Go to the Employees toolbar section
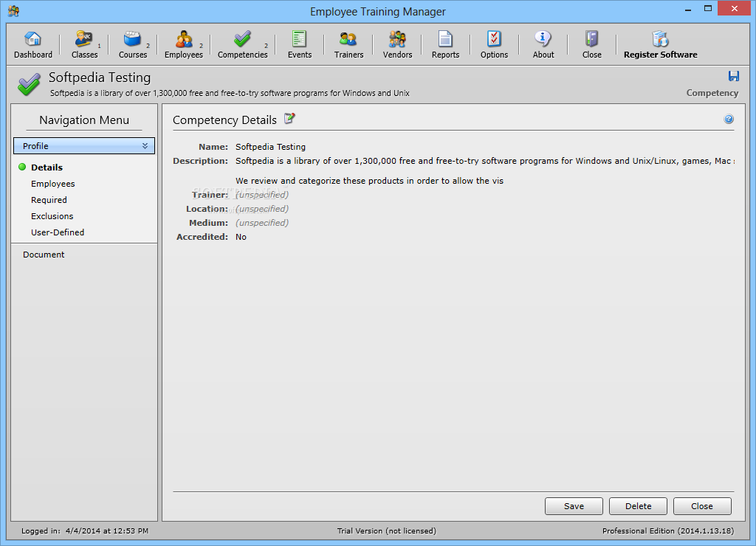 (x=184, y=45)
